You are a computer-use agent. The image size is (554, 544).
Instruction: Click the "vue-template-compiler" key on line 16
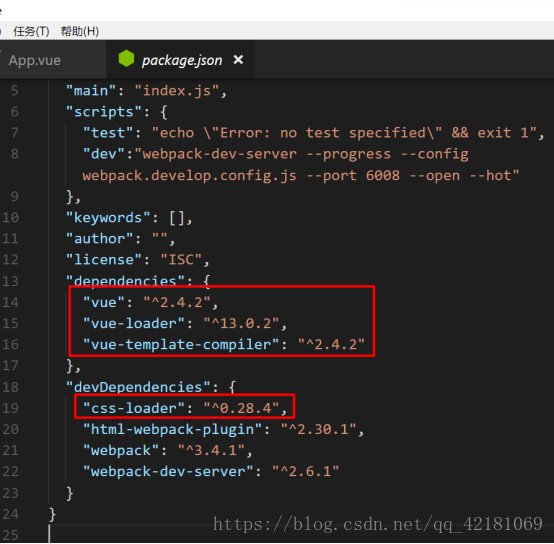[181, 345]
